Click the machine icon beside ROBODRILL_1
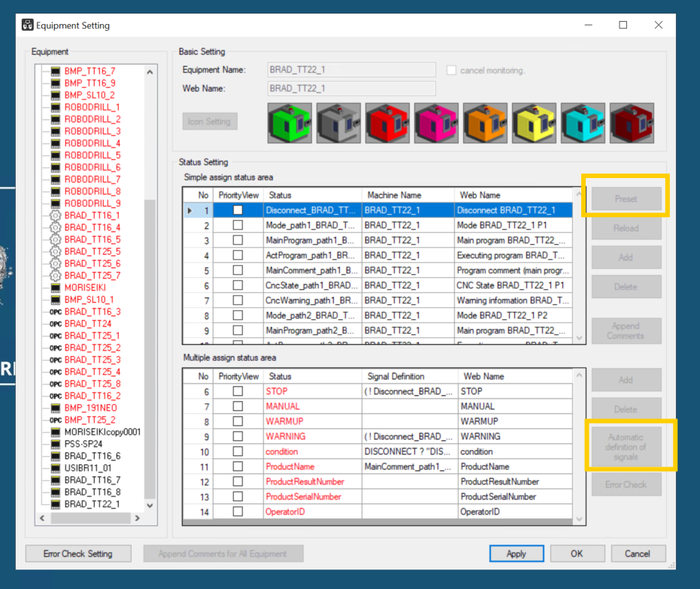 tap(56, 107)
